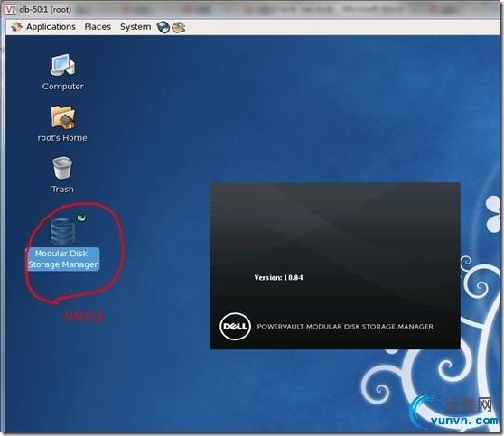Viewport: 504px width, 436px height.
Task: Select the root's Home folder icon
Action: tap(62, 117)
